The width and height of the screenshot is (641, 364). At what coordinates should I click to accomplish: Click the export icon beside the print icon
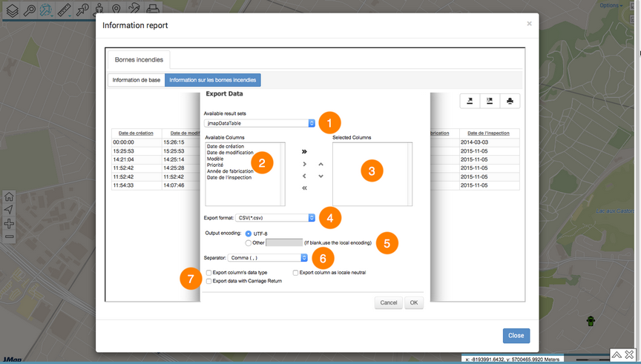pyautogui.click(x=490, y=101)
